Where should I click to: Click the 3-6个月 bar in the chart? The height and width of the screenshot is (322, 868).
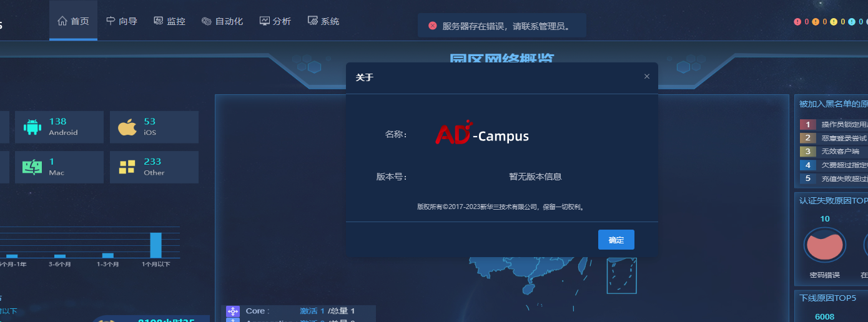(60, 256)
